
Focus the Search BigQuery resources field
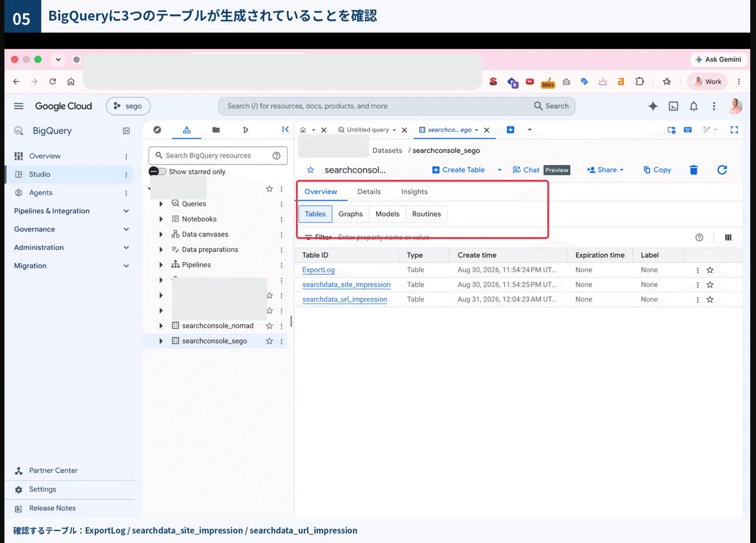[218, 156]
